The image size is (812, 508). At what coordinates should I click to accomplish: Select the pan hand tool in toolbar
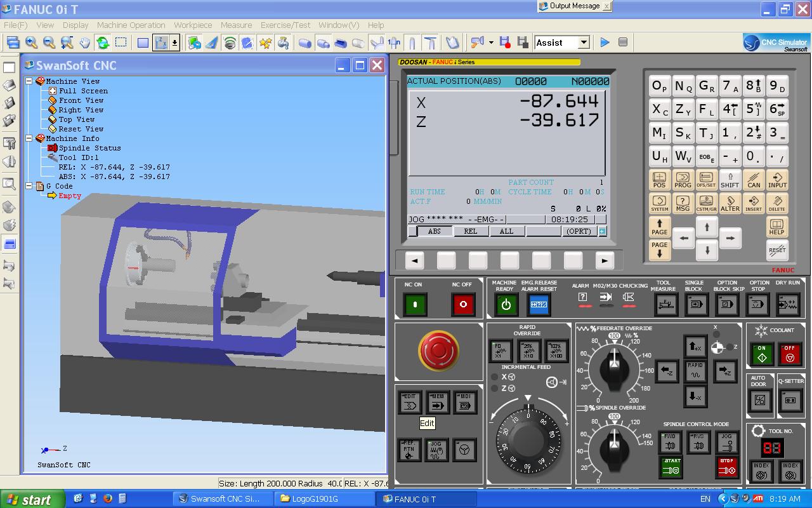pos(85,43)
